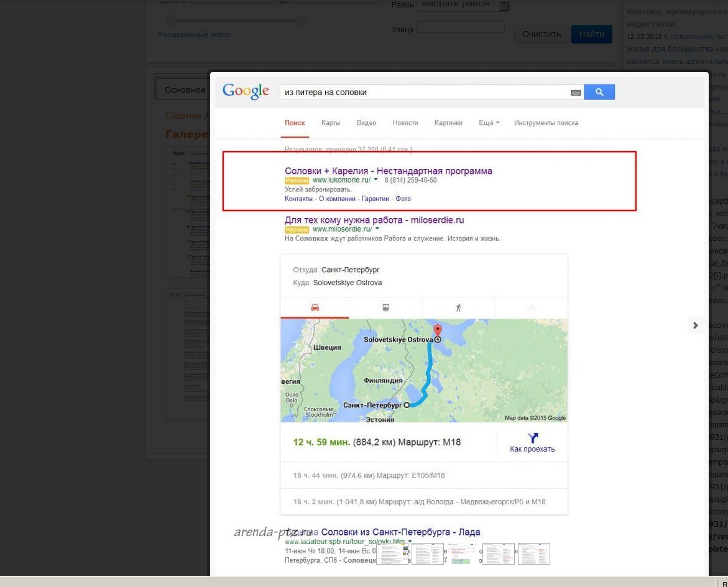Open result 'Соловки из Санкт-Петербурга - Лада'
728x587 pixels.
400,532
